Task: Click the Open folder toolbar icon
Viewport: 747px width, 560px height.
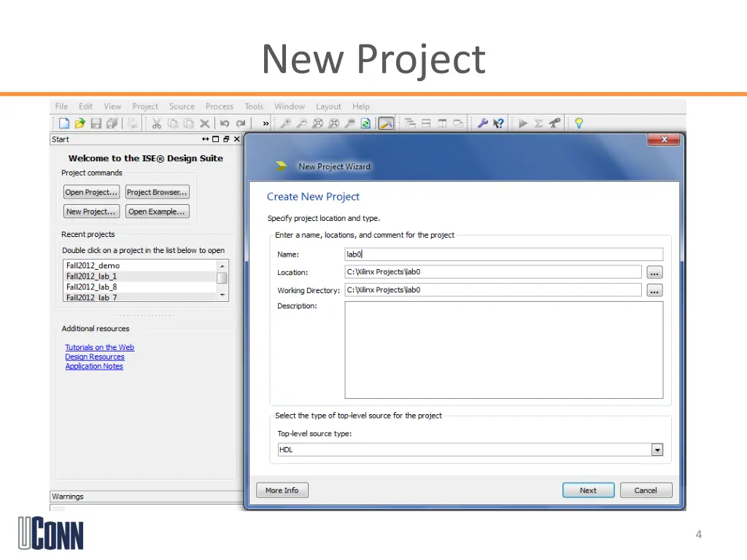Action: pyautogui.click(x=80, y=123)
